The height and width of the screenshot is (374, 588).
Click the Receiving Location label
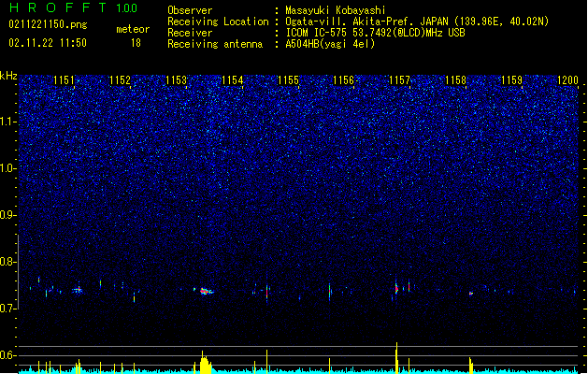pos(218,22)
